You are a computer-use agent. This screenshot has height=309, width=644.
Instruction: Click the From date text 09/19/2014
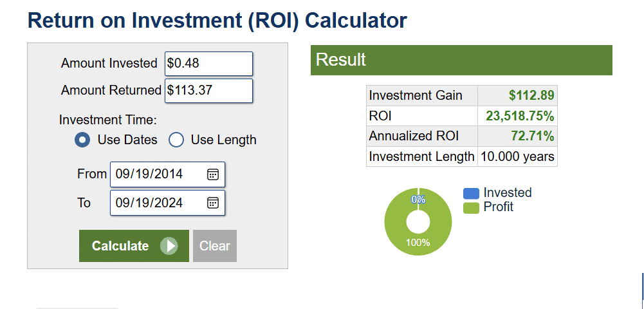(x=149, y=174)
